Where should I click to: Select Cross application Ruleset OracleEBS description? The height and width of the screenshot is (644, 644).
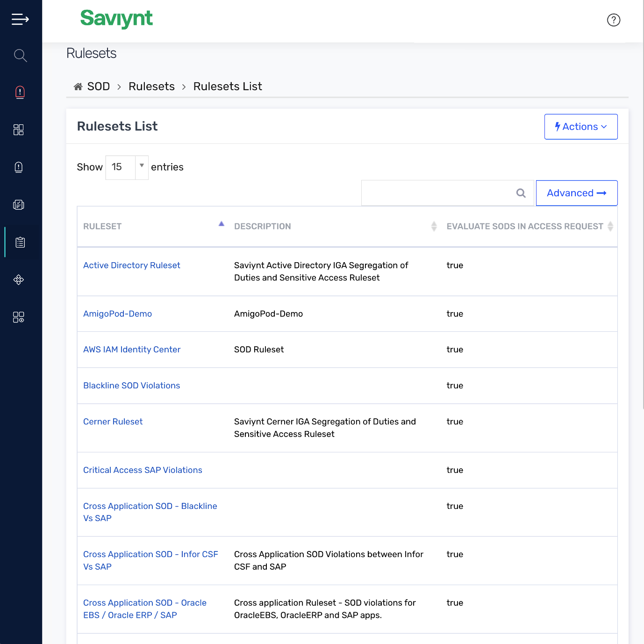pyautogui.click(x=325, y=609)
